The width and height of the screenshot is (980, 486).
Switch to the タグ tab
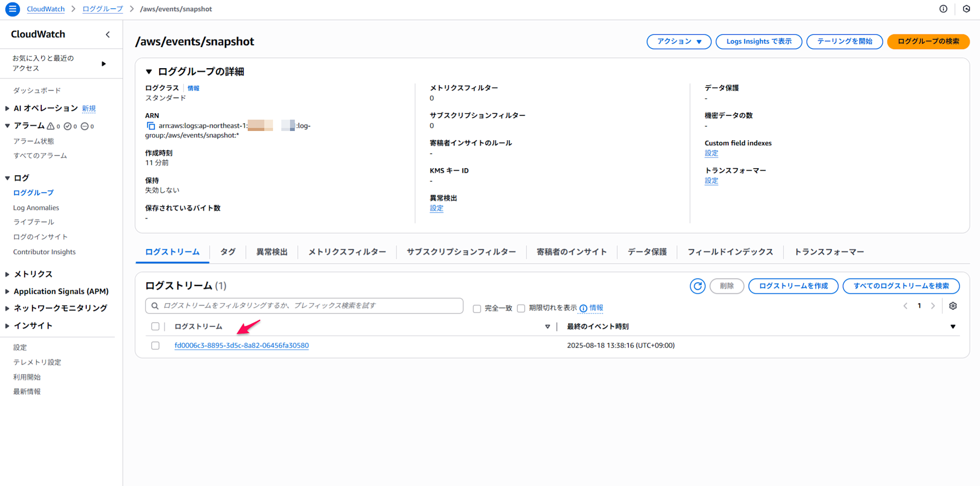tap(228, 252)
